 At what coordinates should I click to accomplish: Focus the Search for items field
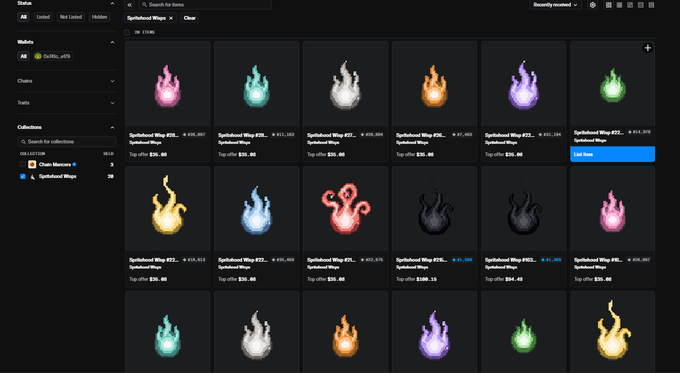click(x=205, y=5)
